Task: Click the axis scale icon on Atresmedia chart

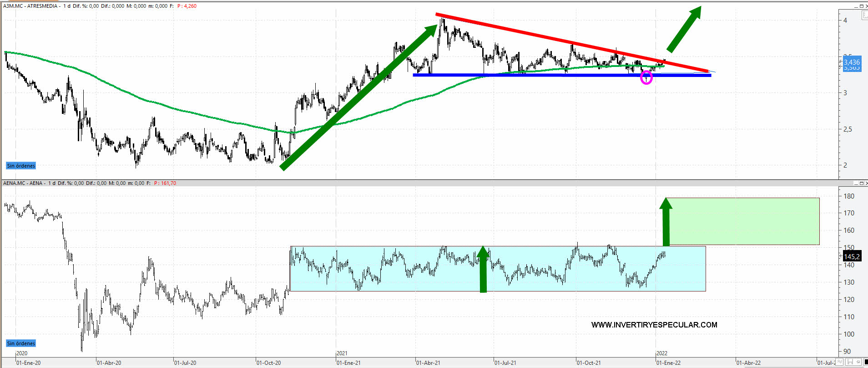Action: [x=864, y=15]
